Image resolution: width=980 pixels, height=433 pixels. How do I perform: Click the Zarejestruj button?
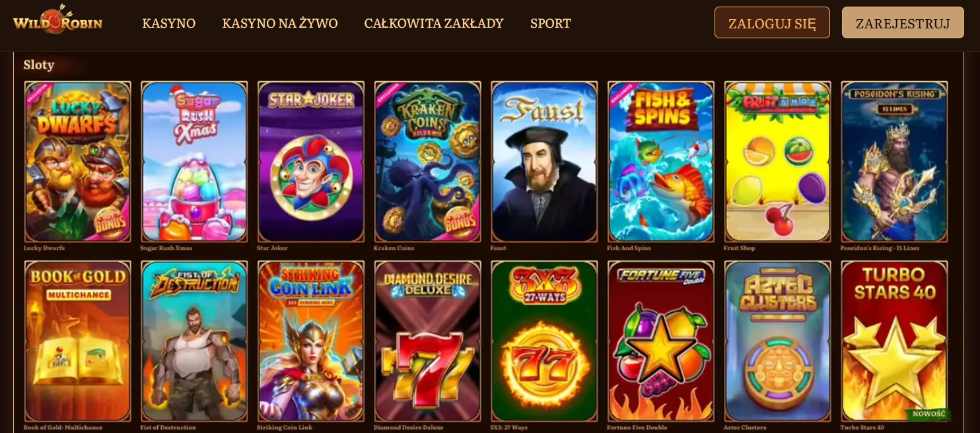tap(903, 22)
